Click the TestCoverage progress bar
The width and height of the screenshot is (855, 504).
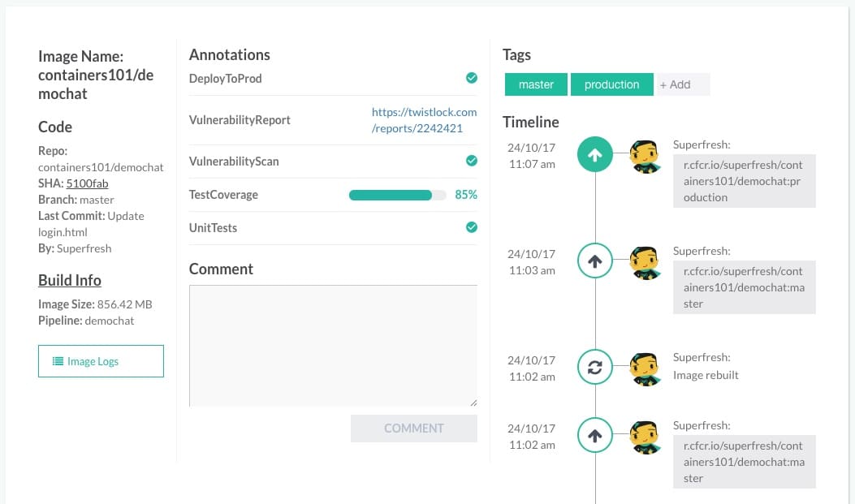[x=397, y=195]
